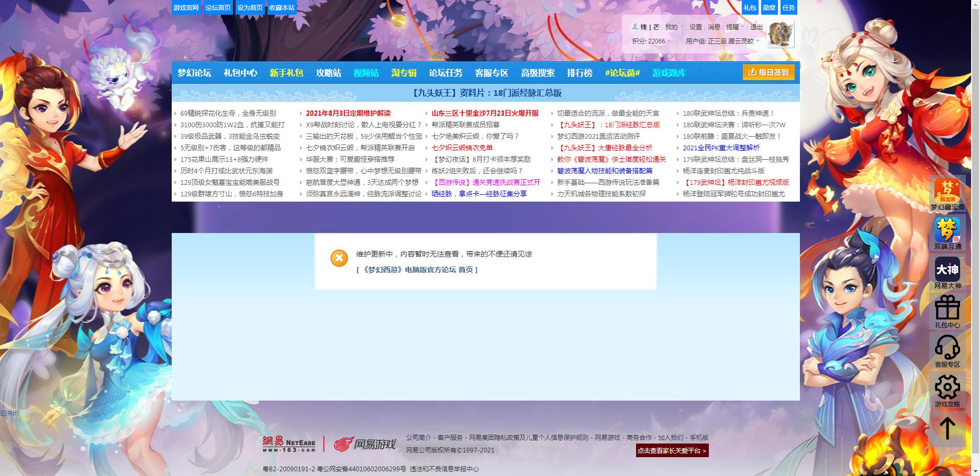Open the 视频站 nav item
The image size is (980, 476).
(x=366, y=73)
